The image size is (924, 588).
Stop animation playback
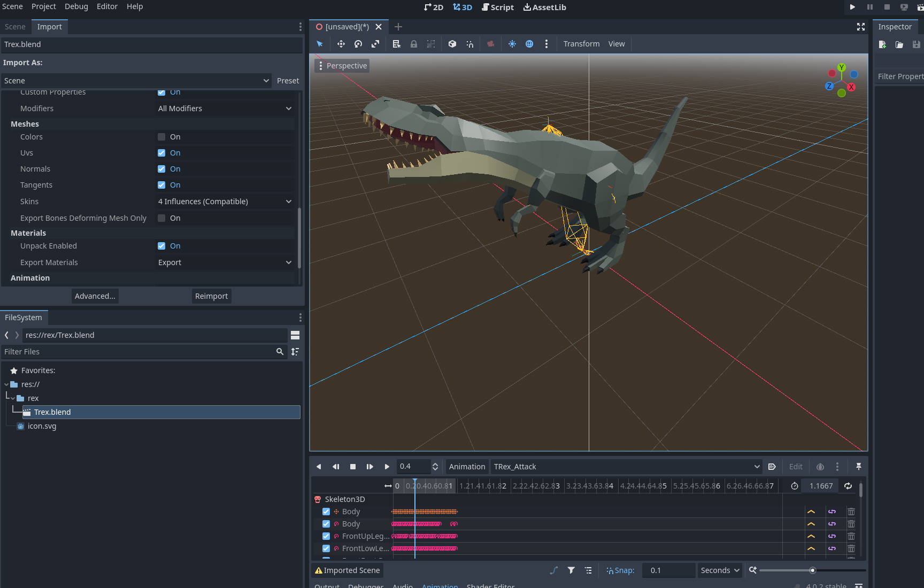(x=352, y=467)
